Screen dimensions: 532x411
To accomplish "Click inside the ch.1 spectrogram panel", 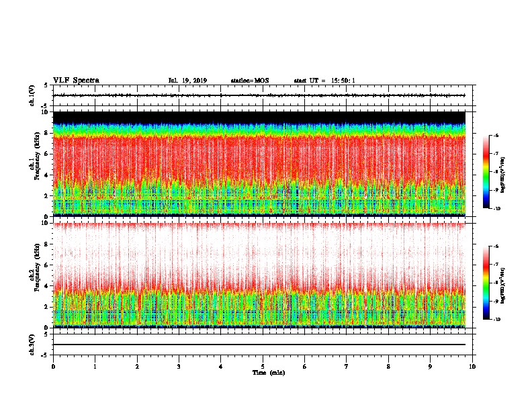I will (259, 164).
